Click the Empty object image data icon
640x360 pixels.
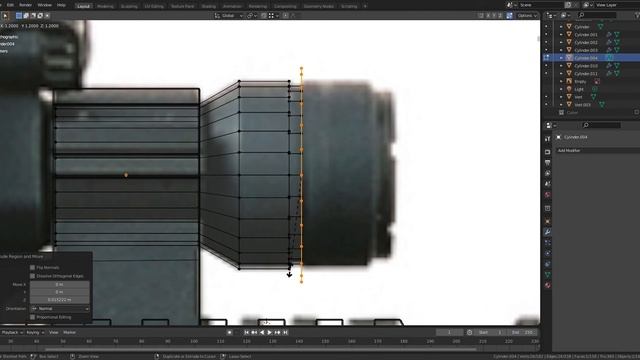tap(597, 82)
